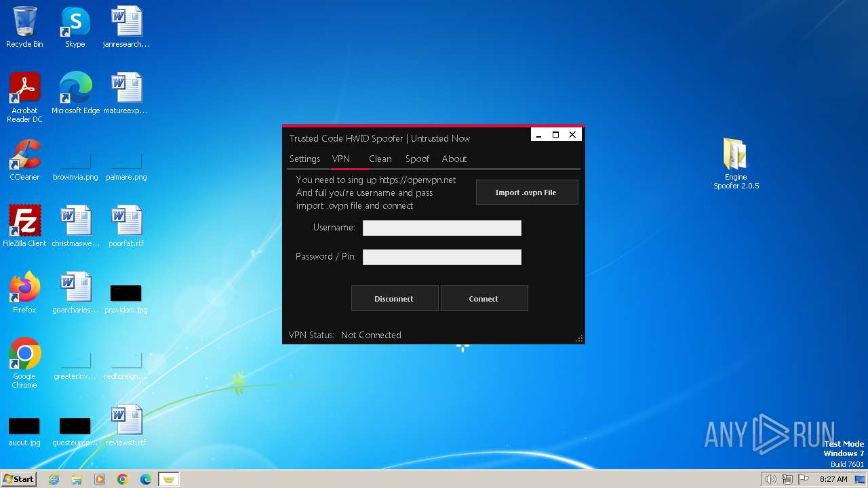
Task: Click the network tray icon
Action: pos(787,479)
